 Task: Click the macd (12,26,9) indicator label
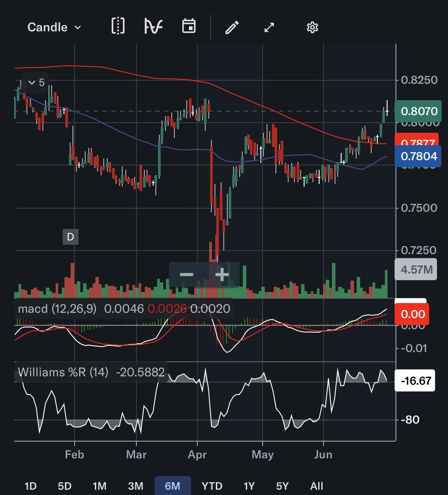tap(57, 309)
